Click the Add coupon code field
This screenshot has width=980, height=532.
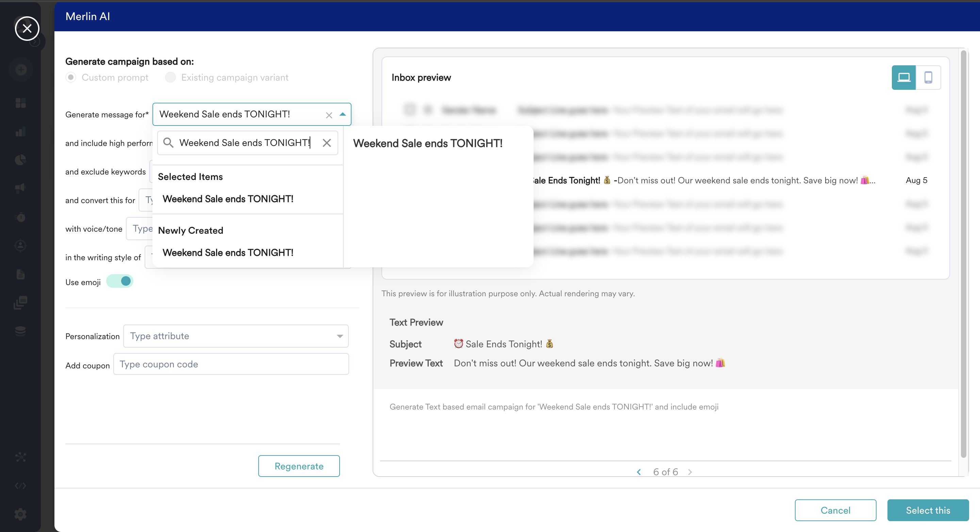coord(231,364)
